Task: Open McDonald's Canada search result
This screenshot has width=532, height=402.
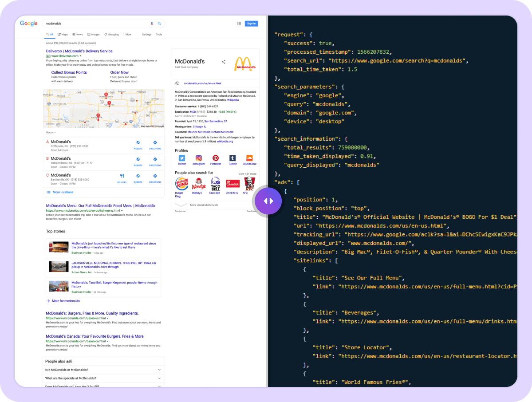Action: tap(95, 336)
